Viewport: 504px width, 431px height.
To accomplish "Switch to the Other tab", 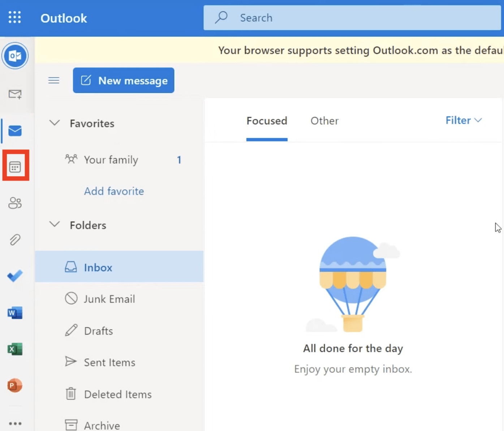I will 324,121.
